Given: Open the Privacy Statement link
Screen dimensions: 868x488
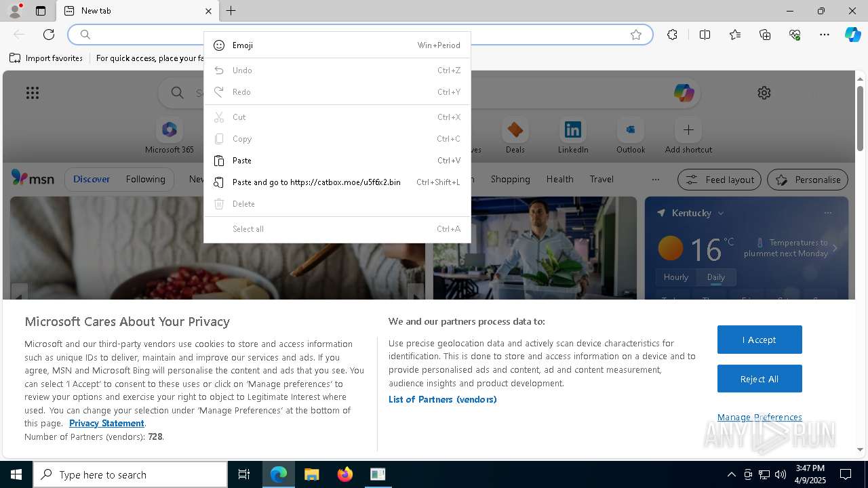Looking at the screenshot, I should click(x=106, y=423).
